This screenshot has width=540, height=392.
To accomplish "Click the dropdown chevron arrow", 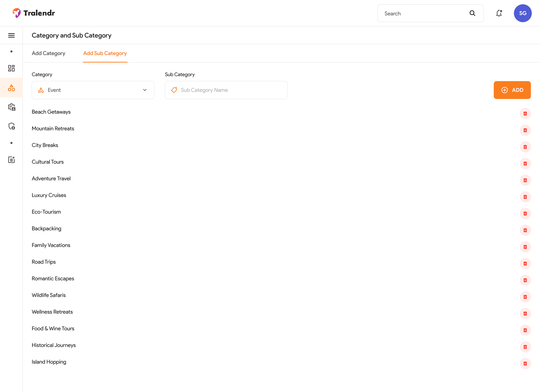I will click(145, 90).
